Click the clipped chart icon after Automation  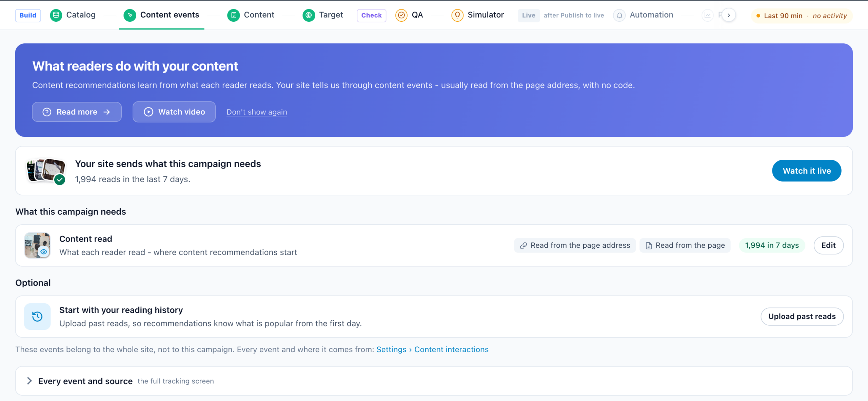(708, 15)
